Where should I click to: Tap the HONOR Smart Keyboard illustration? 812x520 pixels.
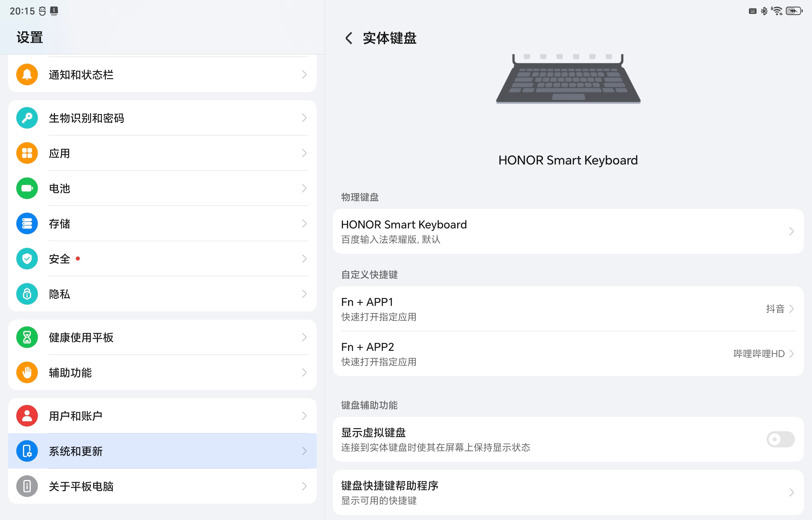[x=568, y=79]
